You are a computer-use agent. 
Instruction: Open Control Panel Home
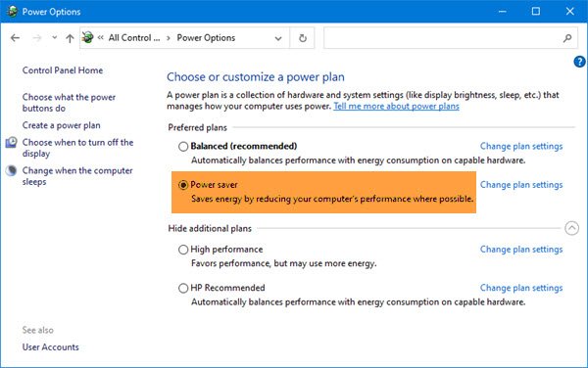click(63, 70)
